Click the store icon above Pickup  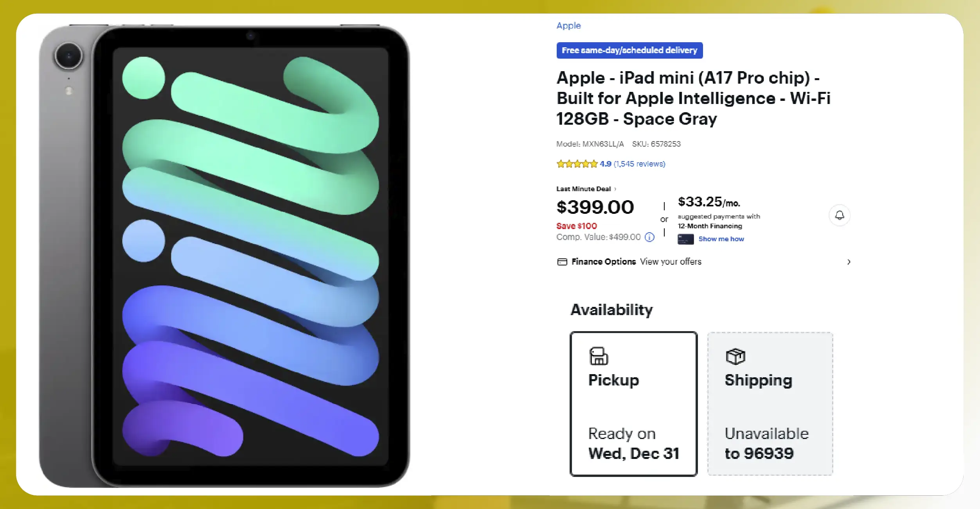pos(598,356)
